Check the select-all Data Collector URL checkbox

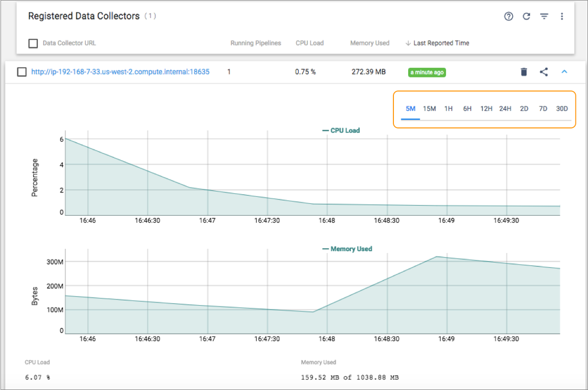(x=33, y=43)
